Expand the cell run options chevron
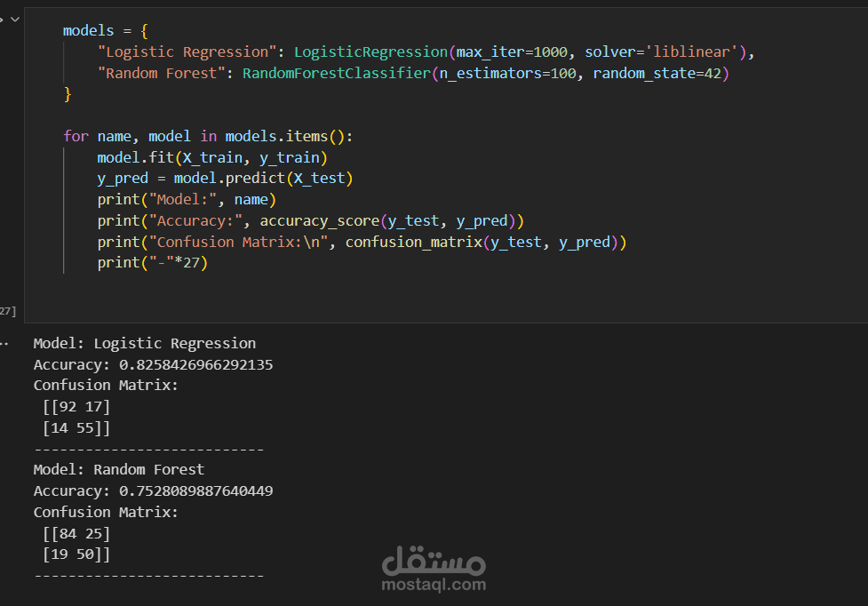The height and width of the screenshot is (606, 868). click(x=15, y=20)
